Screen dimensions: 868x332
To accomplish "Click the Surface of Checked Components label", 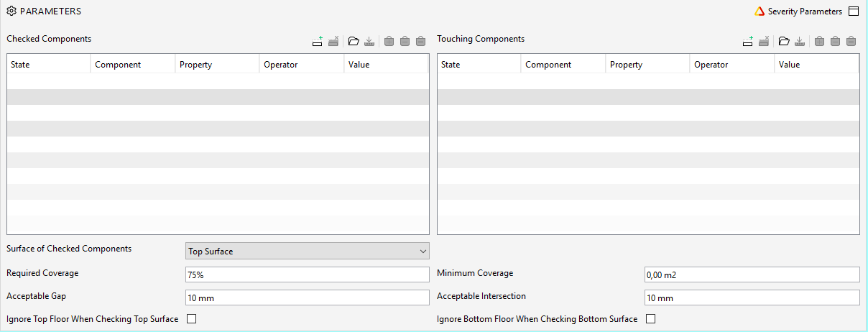I will click(69, 249).
